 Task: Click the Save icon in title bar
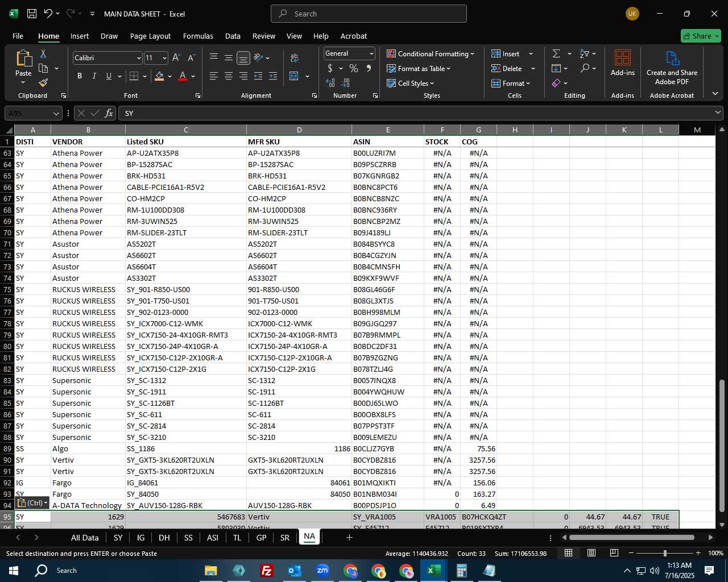coord(32,14)
